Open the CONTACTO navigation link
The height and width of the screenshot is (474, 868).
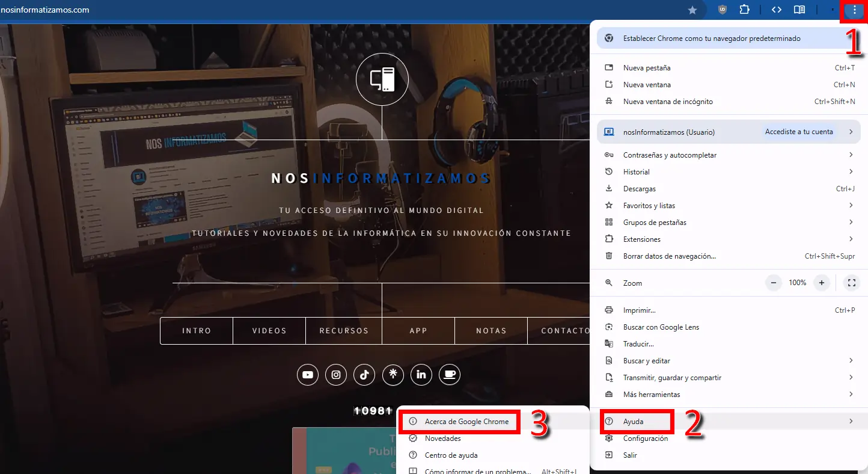[559, 331]
